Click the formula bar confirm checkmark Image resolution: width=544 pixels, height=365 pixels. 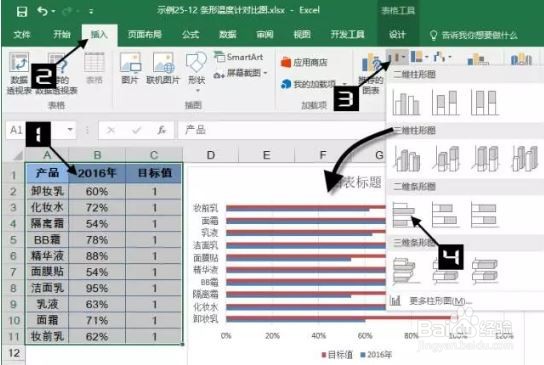[136, 130]
